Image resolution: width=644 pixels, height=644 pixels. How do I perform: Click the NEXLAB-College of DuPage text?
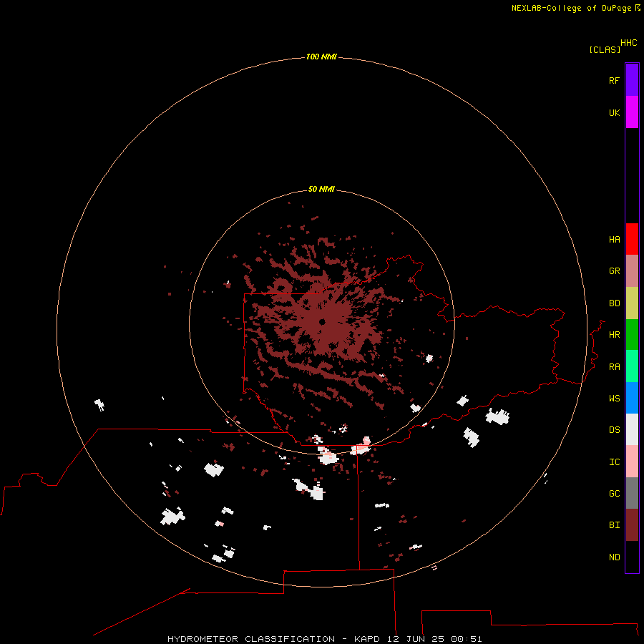tap(571, 8)
